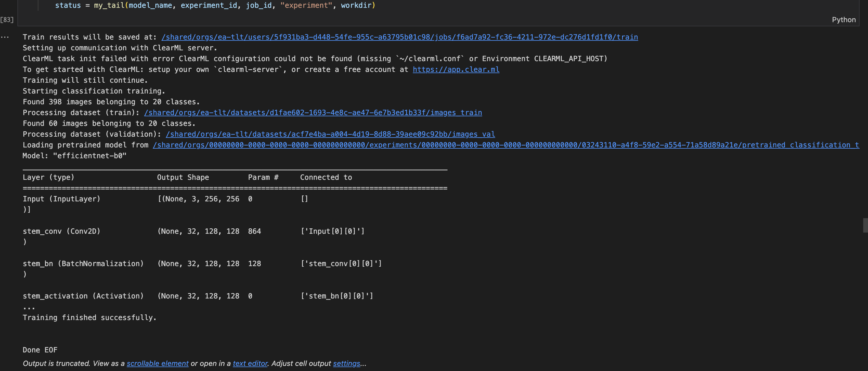Click the param value 864
Screen dimensions: 868x371
[254, 231]
